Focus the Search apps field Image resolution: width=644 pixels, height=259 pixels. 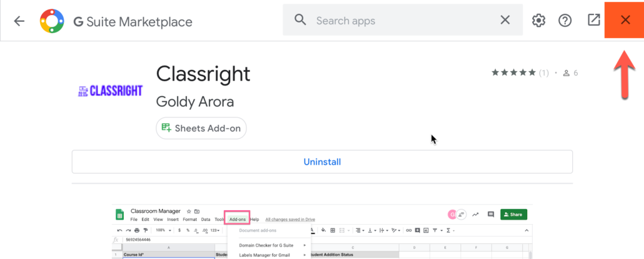tap(403, 20)
